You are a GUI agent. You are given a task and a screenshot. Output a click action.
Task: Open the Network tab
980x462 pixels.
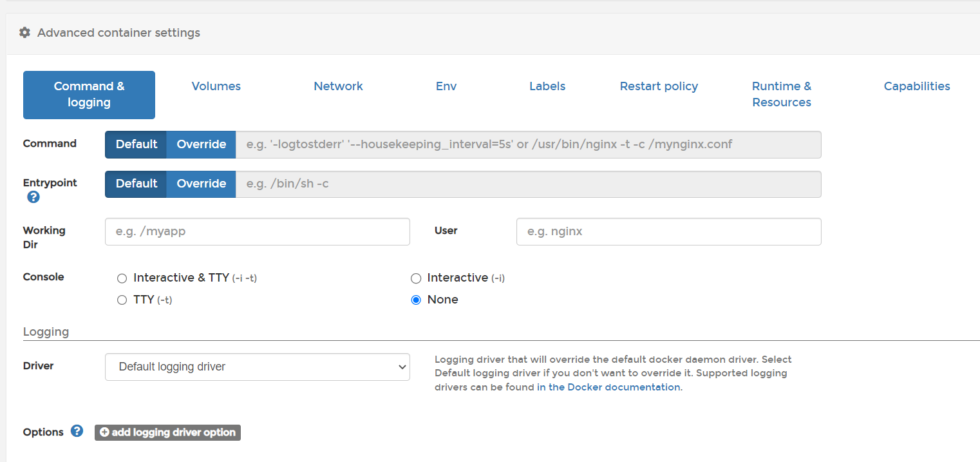click(x=338, y=86)
